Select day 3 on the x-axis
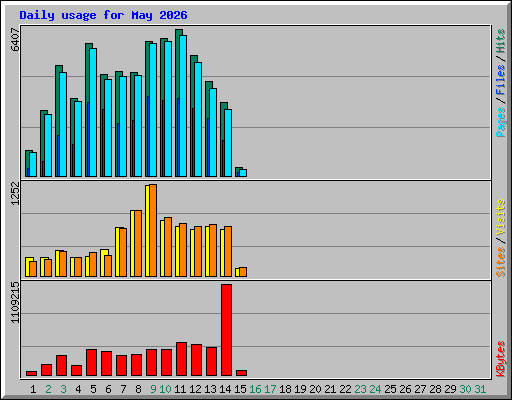512x400 pixels. pos(63,389)
